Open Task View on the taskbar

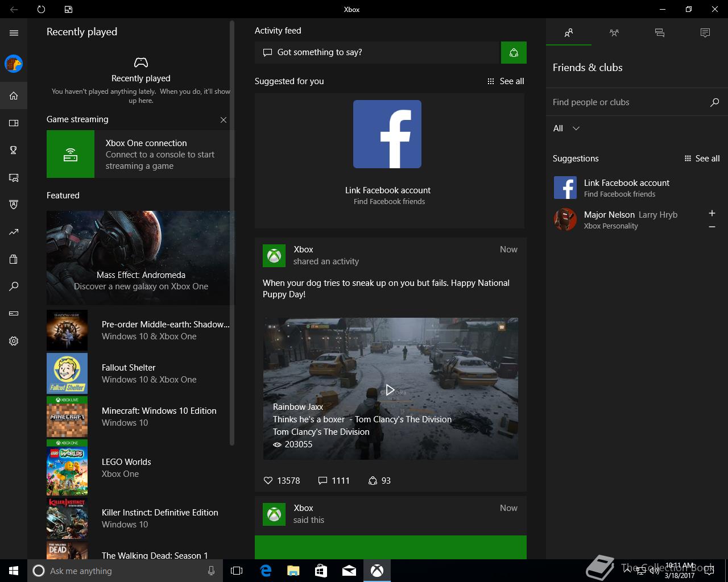coord(237,571)
